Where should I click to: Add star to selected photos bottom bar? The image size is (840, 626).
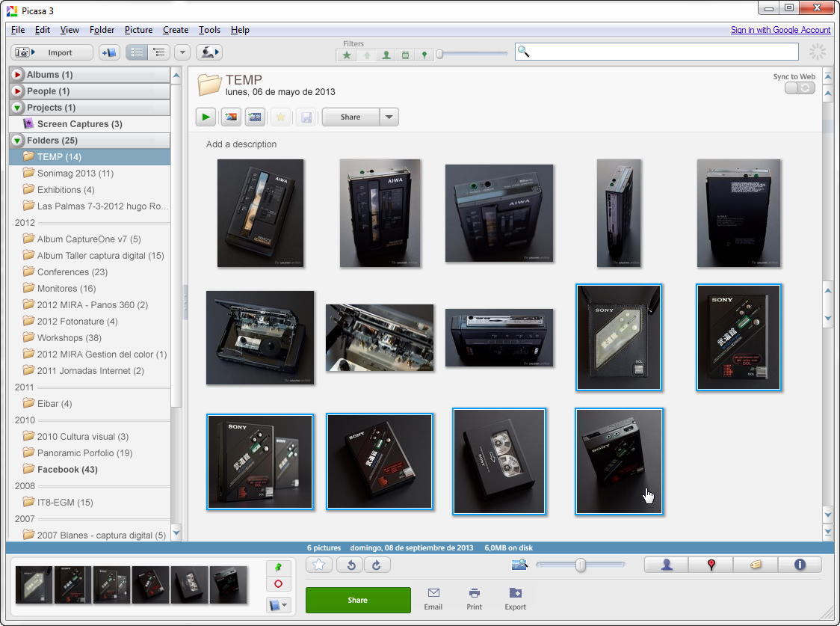(319, 565)
